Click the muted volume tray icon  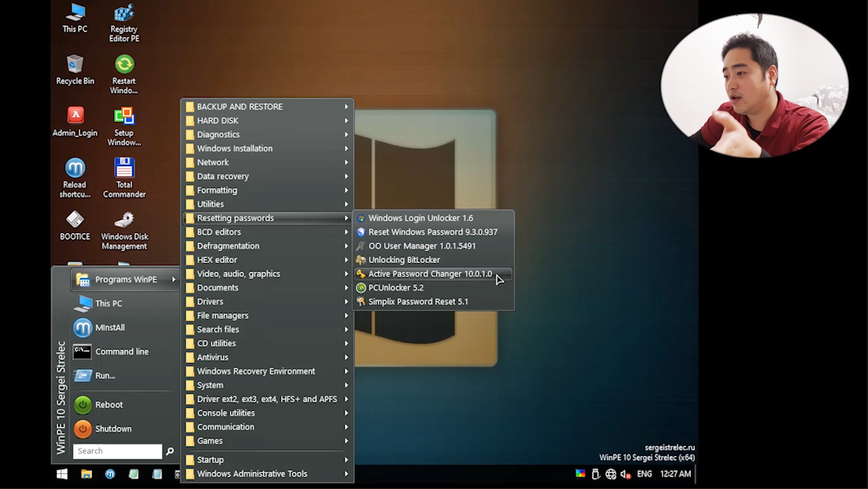pyautogui.click(x=626, y=474)
